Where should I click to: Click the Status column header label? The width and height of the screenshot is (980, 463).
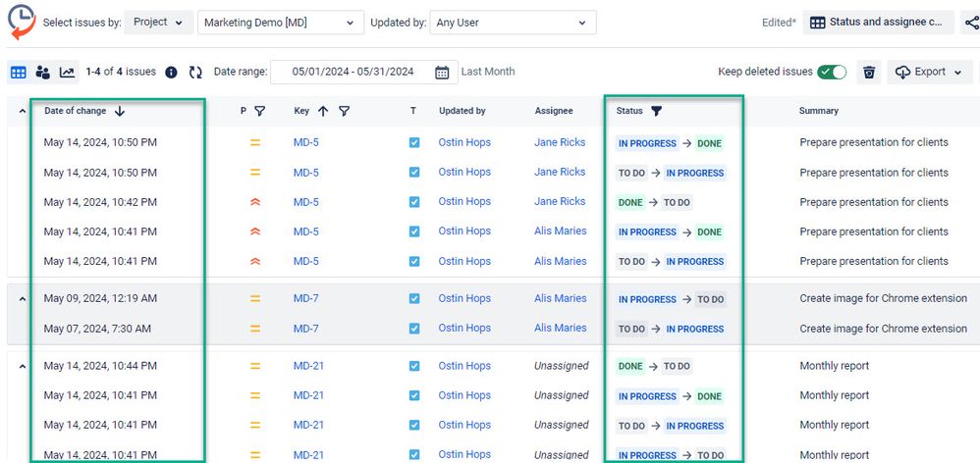[x=629, y=111]
